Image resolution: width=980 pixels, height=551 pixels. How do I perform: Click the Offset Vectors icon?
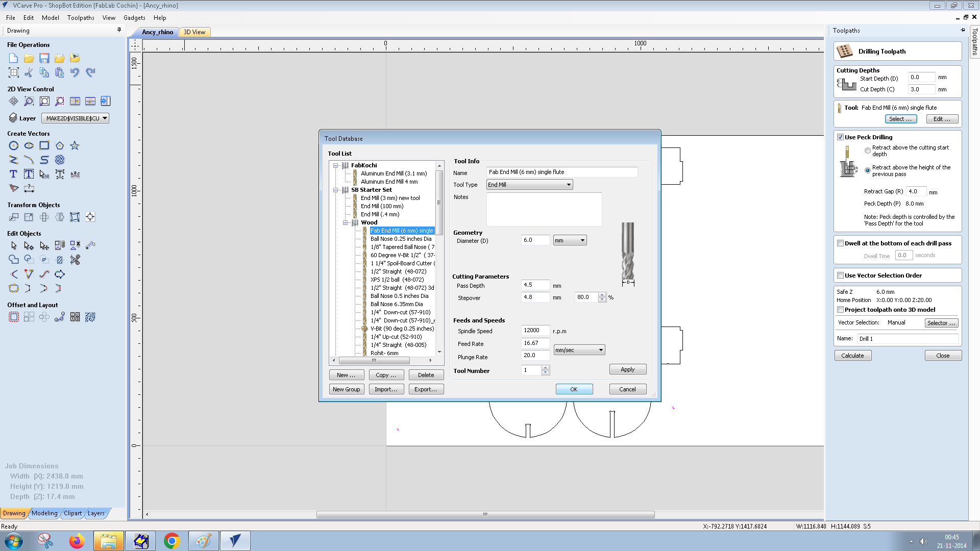pyautogui.click(x=14, y=317)
